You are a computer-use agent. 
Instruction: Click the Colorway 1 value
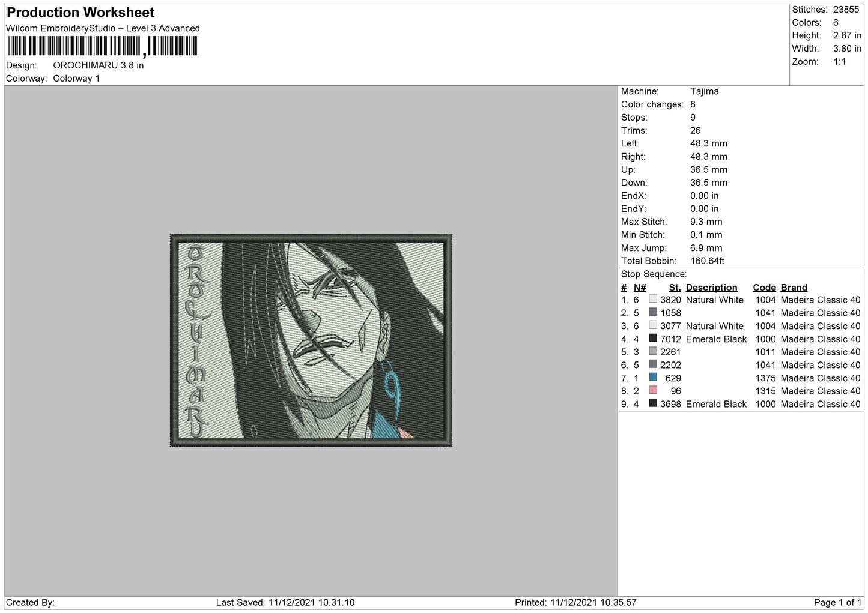(x=76, y=79)
